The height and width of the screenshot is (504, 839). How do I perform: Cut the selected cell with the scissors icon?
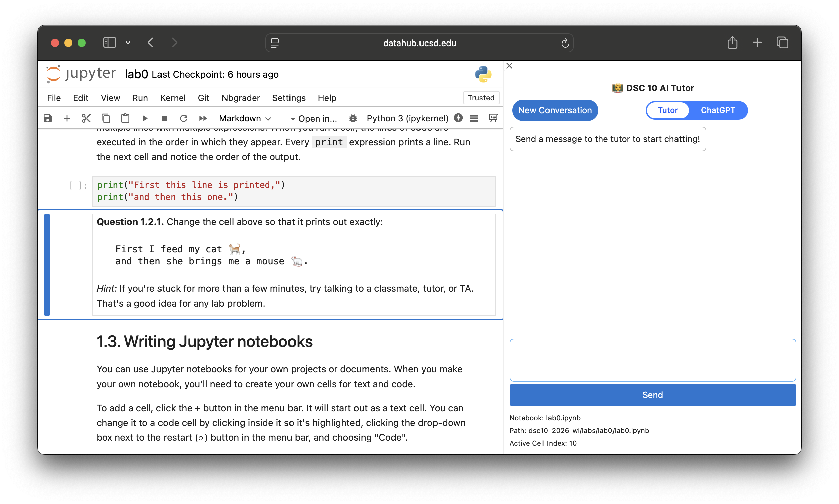(86, 118)
